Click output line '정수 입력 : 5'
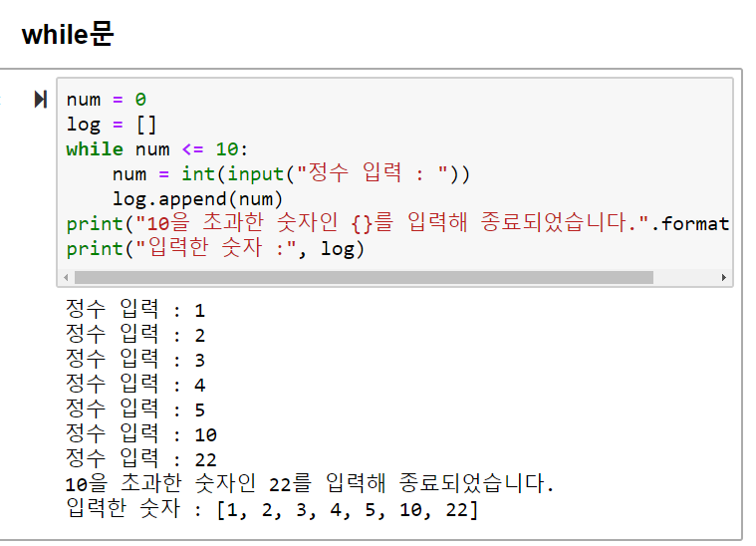756x546 pixels. (x=135, y=409)
